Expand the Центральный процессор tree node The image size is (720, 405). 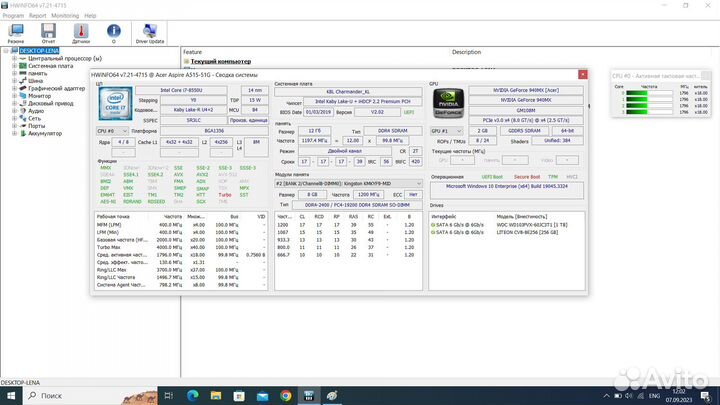click(14, 58)
